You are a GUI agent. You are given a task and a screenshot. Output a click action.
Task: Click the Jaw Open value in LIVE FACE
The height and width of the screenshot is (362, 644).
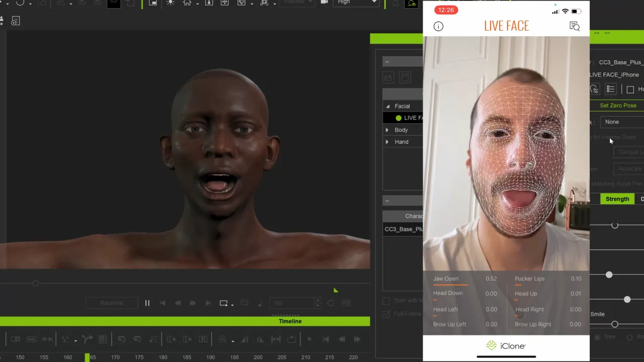(x=491, y=279)
